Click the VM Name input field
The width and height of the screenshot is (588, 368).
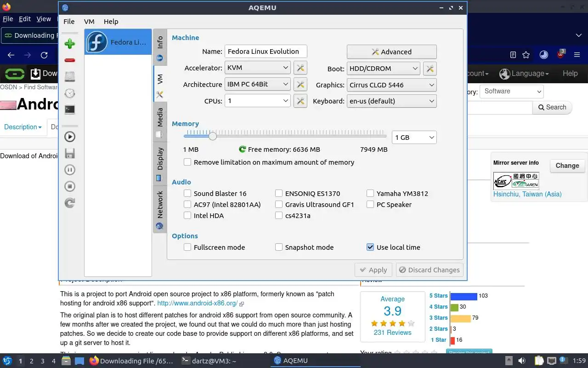tap(266, 52)
